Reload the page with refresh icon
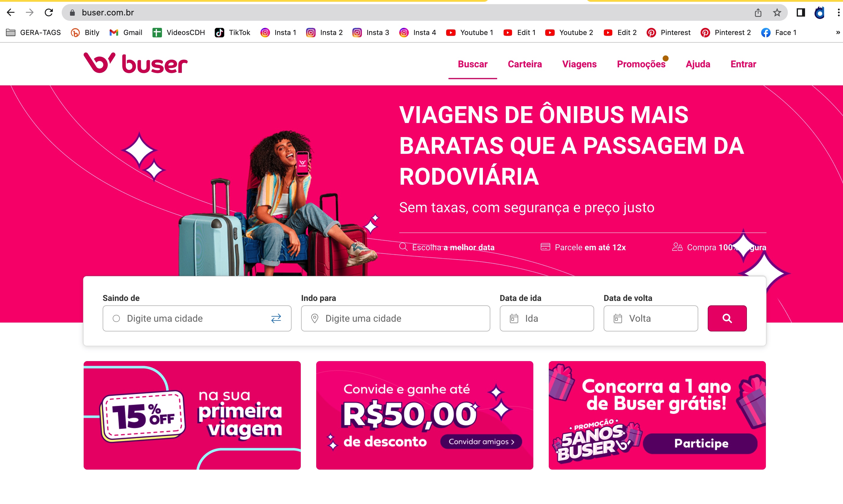This screenshot has width=843, height=504. (49, 12)
